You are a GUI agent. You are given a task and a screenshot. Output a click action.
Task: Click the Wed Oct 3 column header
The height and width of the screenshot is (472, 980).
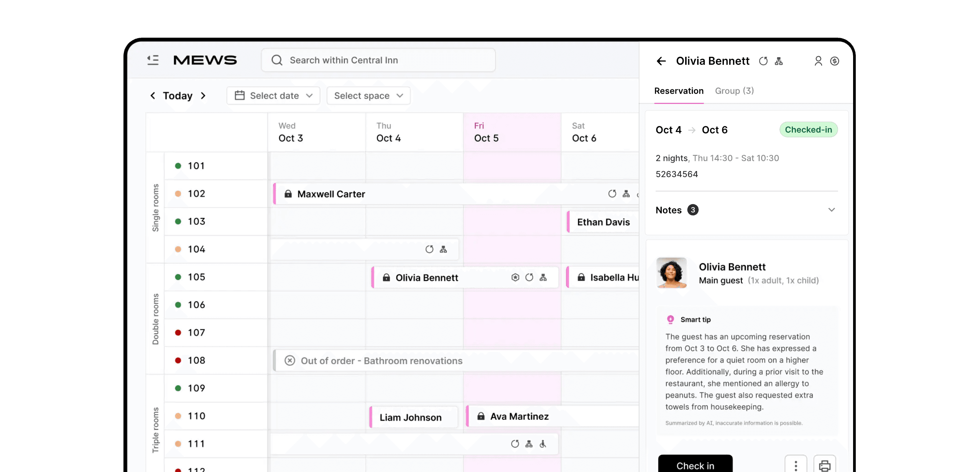point(317,132)
